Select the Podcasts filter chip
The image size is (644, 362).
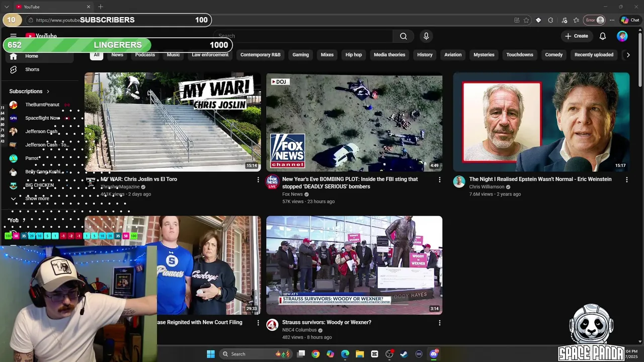point(145,55)
